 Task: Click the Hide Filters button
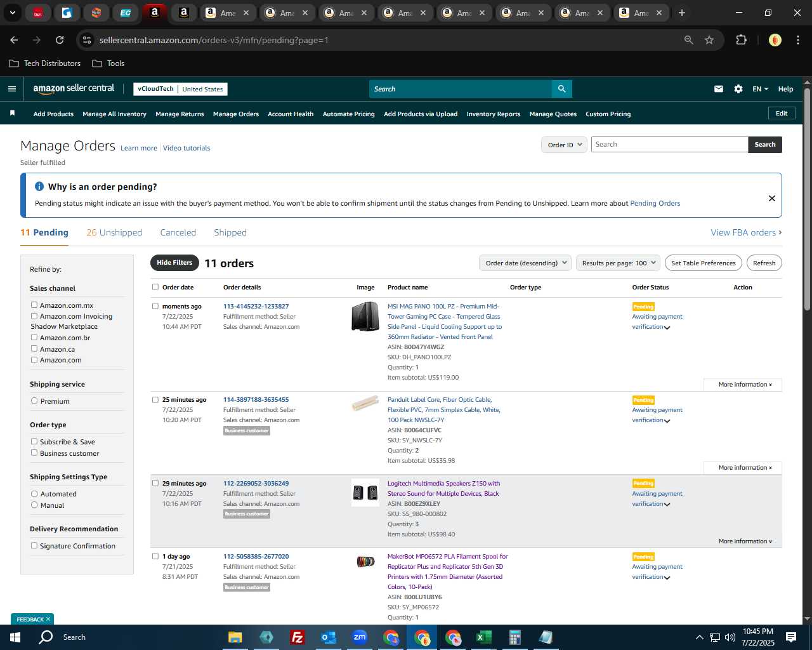(174, 263)
